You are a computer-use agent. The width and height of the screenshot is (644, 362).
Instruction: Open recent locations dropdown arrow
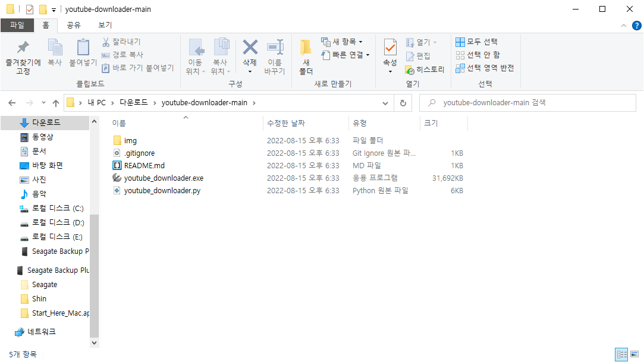click(43, 103)
